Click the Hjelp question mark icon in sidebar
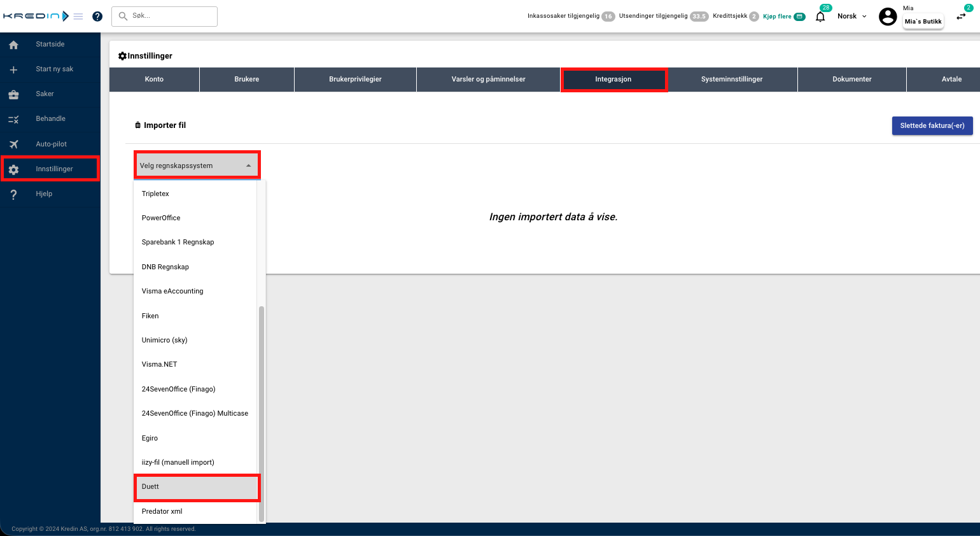The height and width of the screenshot is (536, 980). click(x=13, y=194)
